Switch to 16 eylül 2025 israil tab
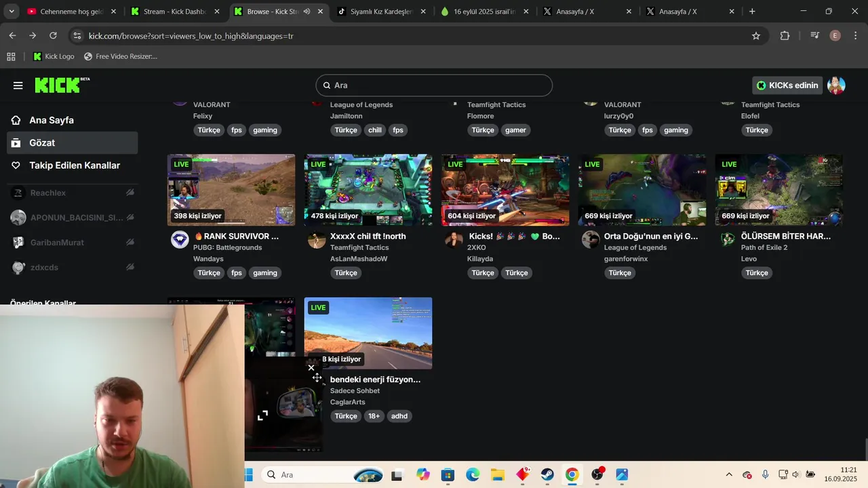Viewport: 868px width, 488px height. point(484,12)
